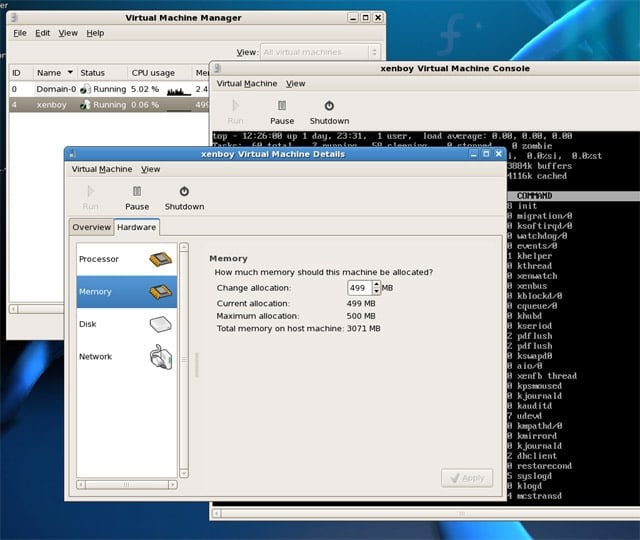Open Virtual Machine menu in Console window
This screenshot has width=640, height=540.
(247, 83)
